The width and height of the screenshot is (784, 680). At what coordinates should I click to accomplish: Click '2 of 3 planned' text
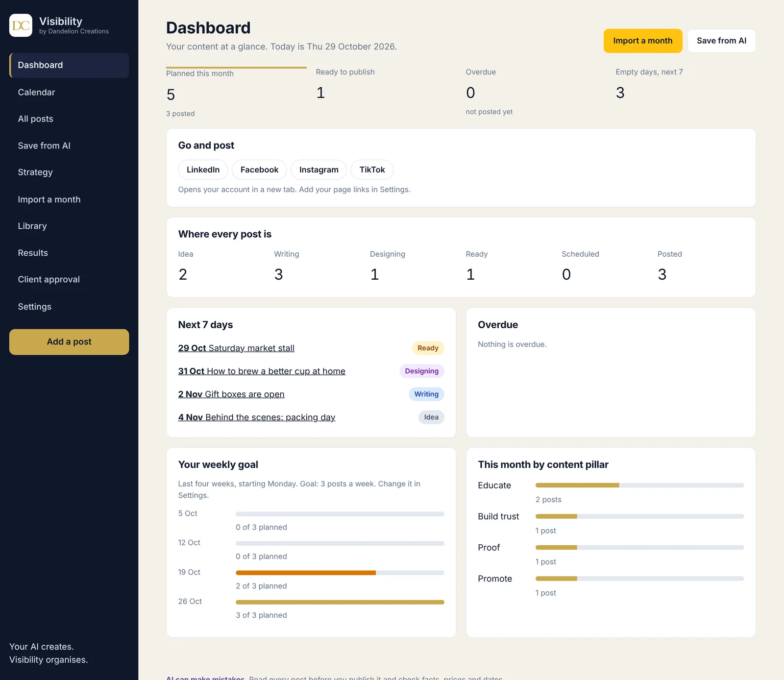[261, 586]
